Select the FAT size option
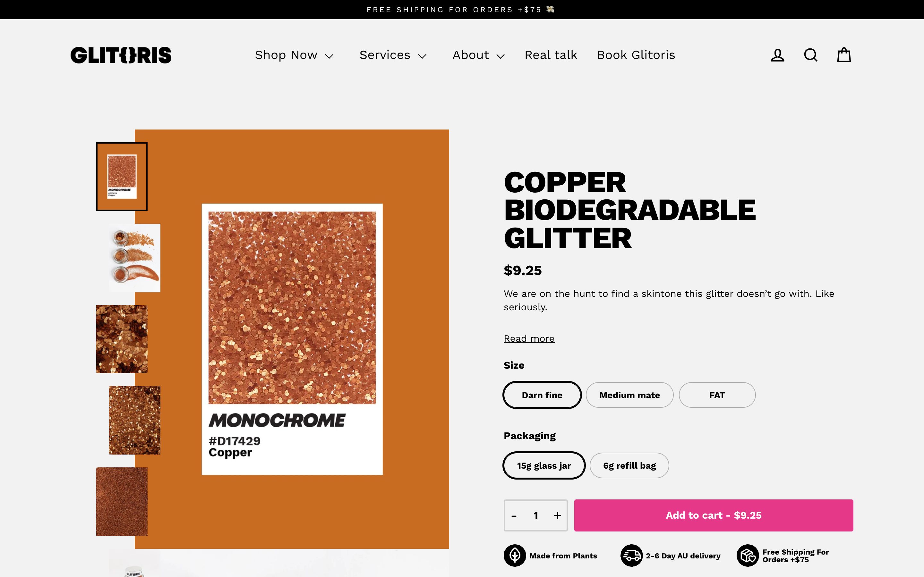Viewport: 924px width, 577px height. pos(717,395)
